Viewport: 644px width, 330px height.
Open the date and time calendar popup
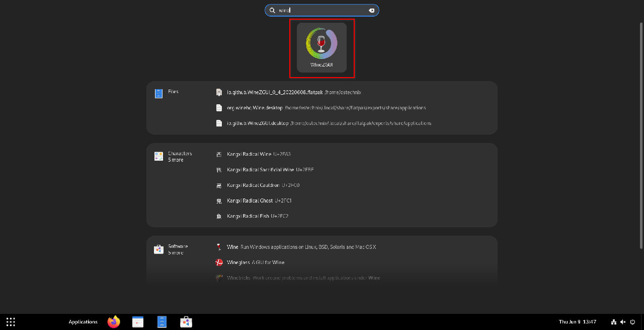[x=577, y=322]
